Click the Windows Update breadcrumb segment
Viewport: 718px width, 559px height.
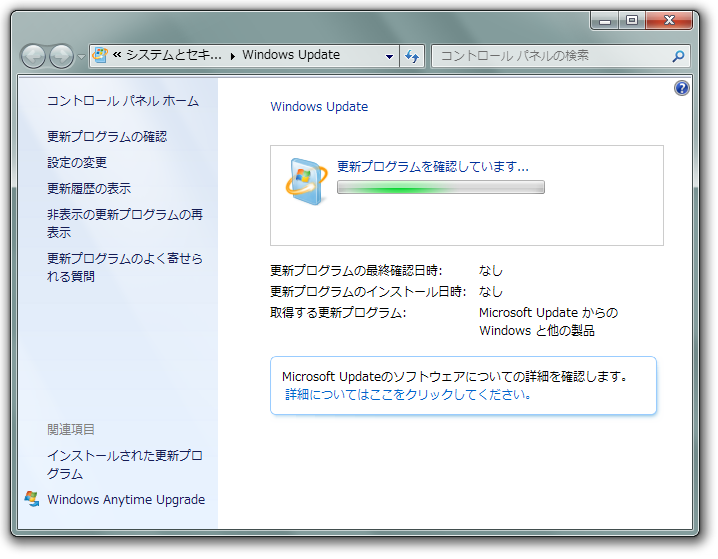click(291, 55)
